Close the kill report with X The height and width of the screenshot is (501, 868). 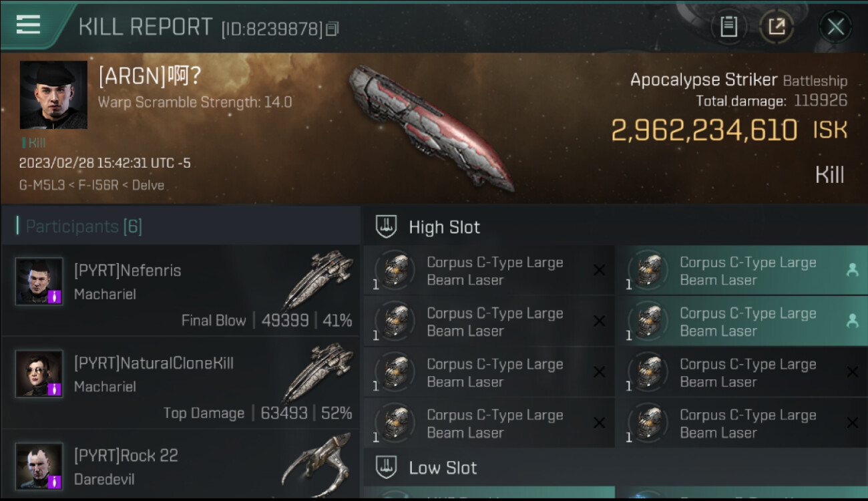pyautogui.click(x=835, y=27)
